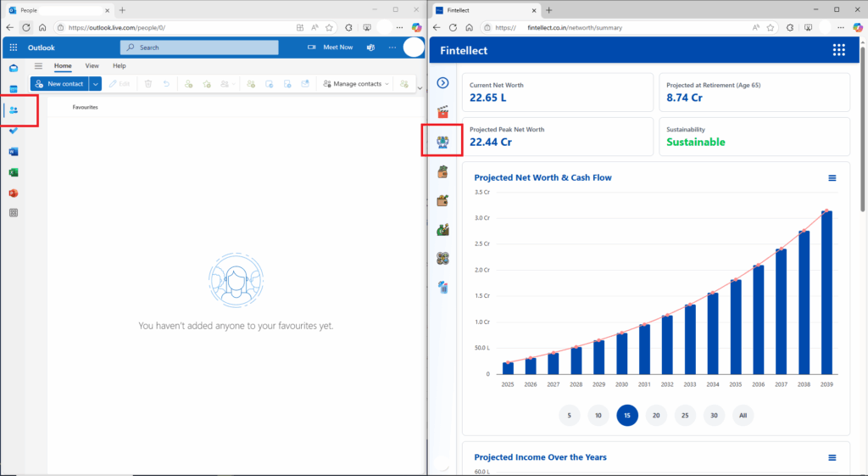Expand the New contact dropdown arrow
Screen dimensions: 868x476
[x=96, y=84]
